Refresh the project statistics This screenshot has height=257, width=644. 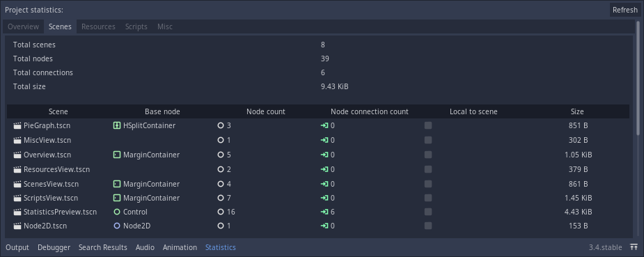(625, 10)
